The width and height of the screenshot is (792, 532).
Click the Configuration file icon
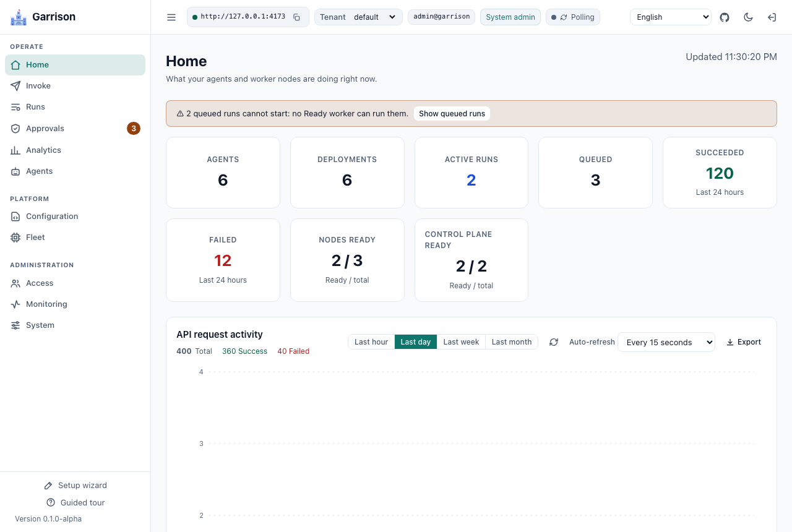tap(15, 217)
